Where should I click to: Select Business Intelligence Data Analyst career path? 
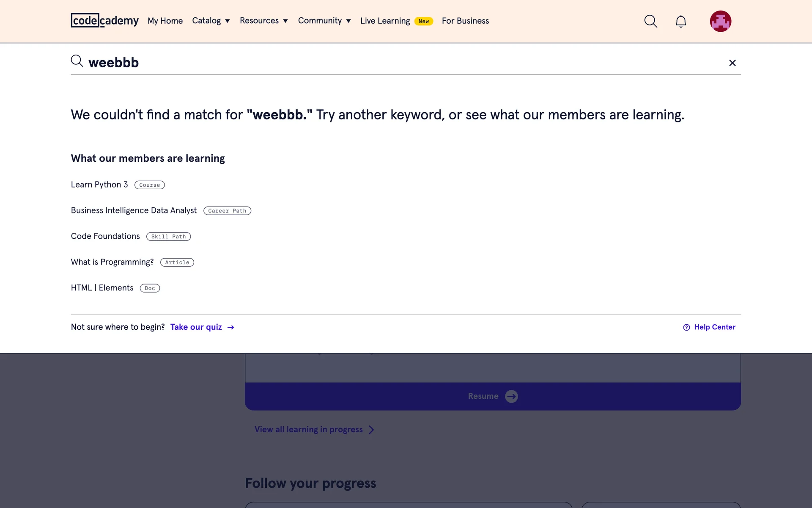[x=134, y=210]
